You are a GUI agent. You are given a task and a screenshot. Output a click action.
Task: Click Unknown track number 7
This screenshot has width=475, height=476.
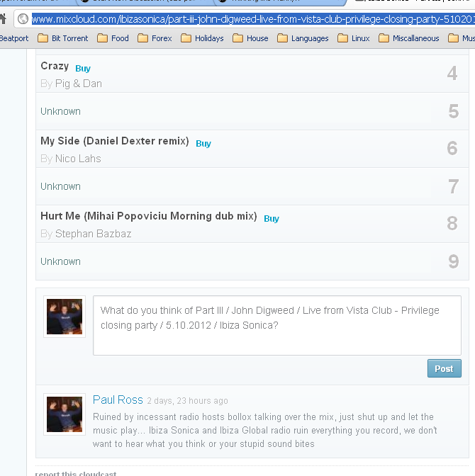[x=60, y=186]
